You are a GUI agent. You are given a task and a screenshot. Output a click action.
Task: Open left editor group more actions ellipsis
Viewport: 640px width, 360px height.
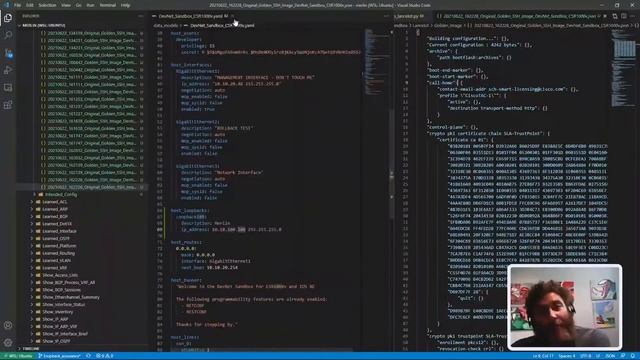(x=386, y=16)
